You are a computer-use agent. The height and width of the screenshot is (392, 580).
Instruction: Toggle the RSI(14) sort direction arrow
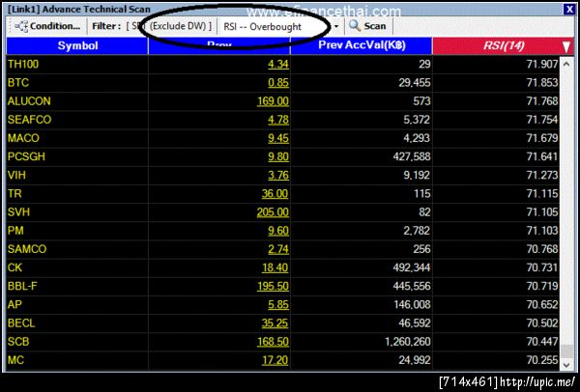point(566,47)
